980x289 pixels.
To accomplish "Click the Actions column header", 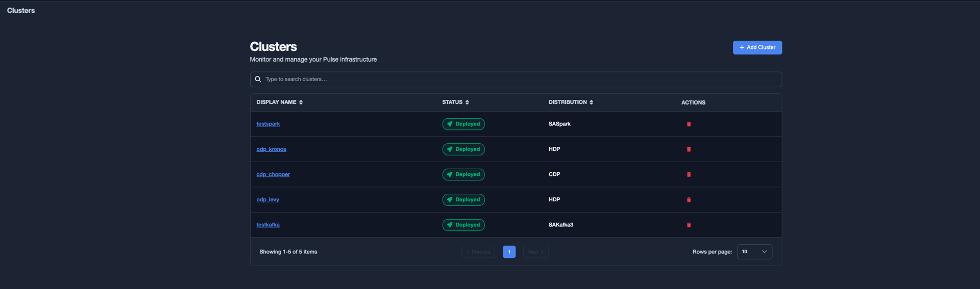I will 693,102.
